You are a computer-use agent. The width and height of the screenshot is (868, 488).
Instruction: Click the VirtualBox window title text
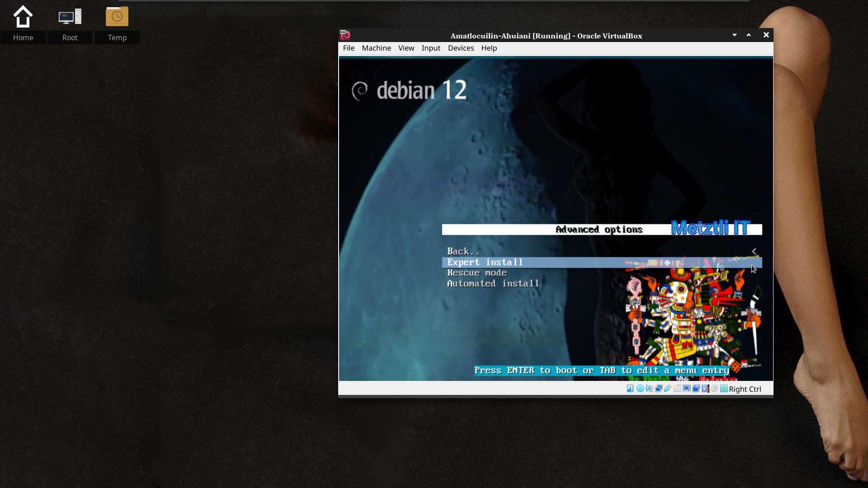coord(546,36)
